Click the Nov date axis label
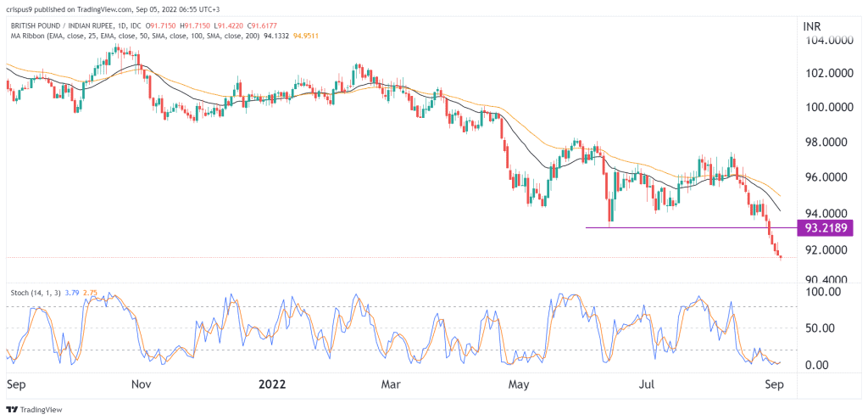The height and width of the screenshot is (420, 868). pyautogui.click(x=142, y=384)
